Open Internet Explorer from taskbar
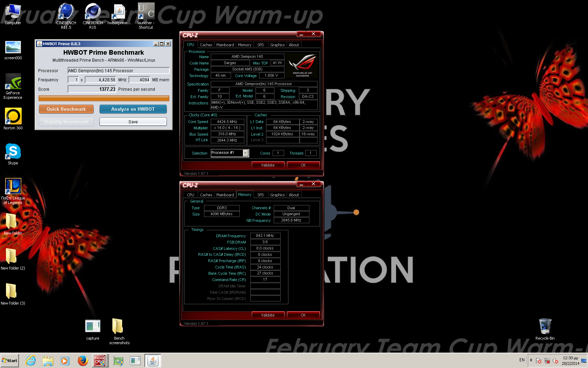Viewport: 588px width, 368px height. point(31,360)
